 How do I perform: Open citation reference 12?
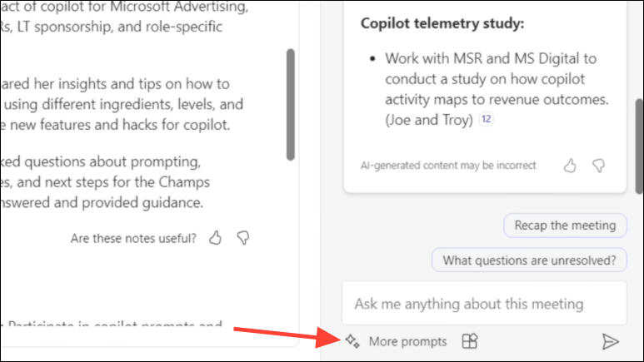pos(487,119)
